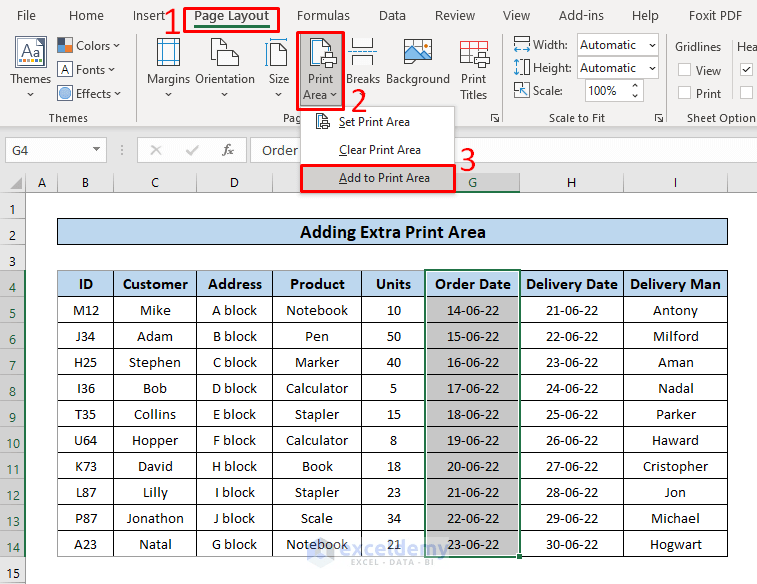
Task: Open the Themes gallery icon
Action: coord(31,52)
